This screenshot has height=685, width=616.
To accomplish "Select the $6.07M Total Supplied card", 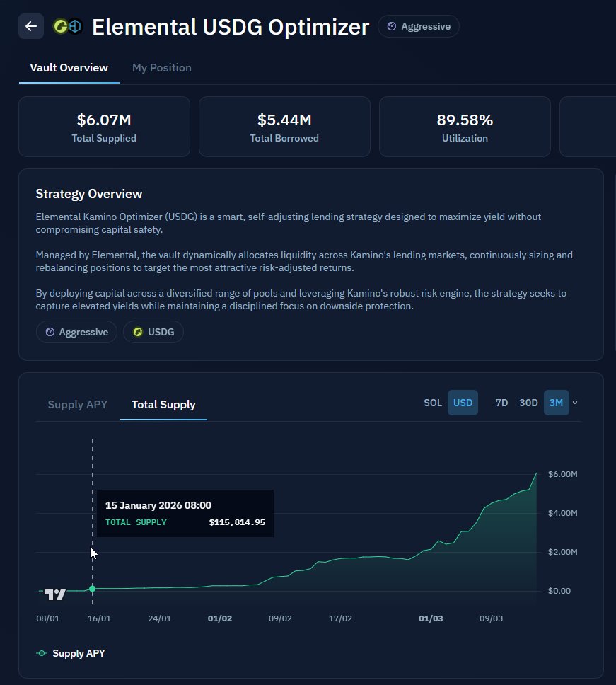I will (x=105, y=127).
